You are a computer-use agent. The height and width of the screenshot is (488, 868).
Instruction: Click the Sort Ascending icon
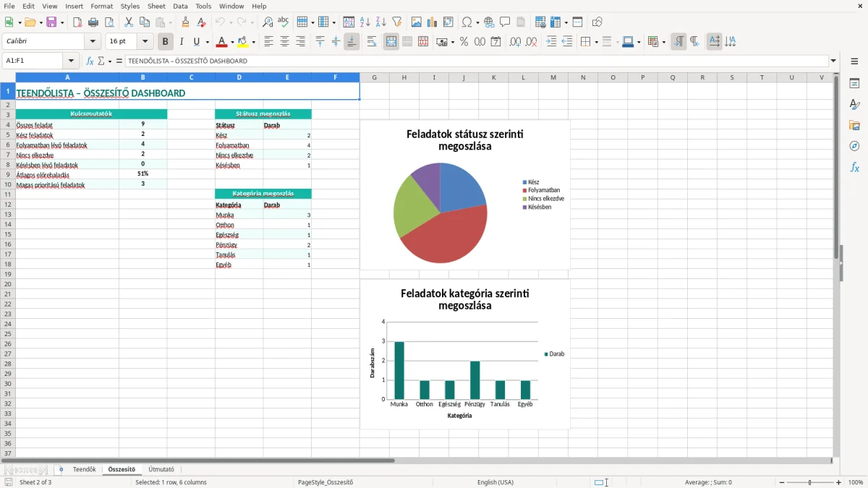point(365,22)
